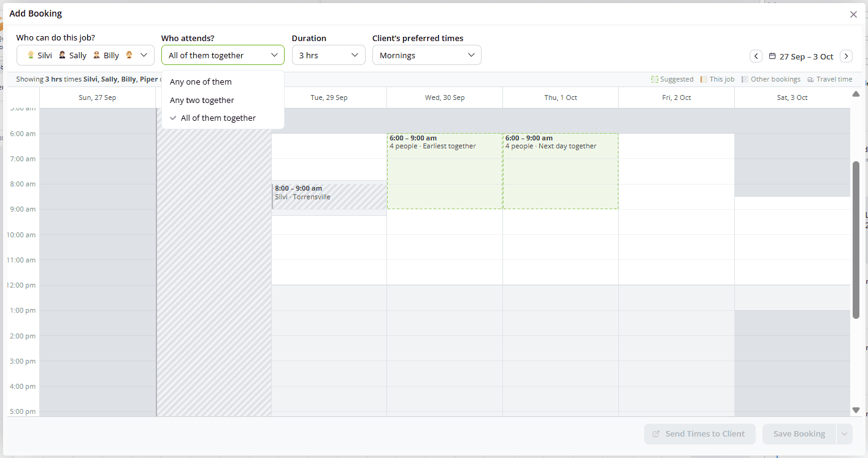Open the calendar icon beside 27 Sep – 3 Oct
The image size is (868, 458).
click(772, 56)
